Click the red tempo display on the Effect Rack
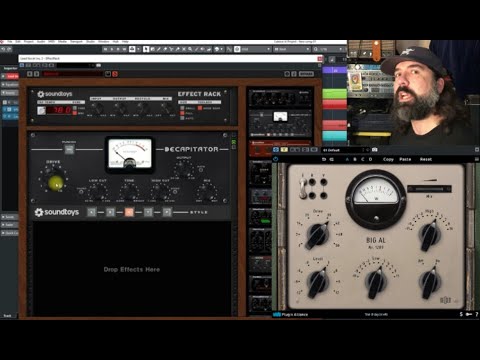The height and width of the screenshot is (360, 480). point(59,110)
